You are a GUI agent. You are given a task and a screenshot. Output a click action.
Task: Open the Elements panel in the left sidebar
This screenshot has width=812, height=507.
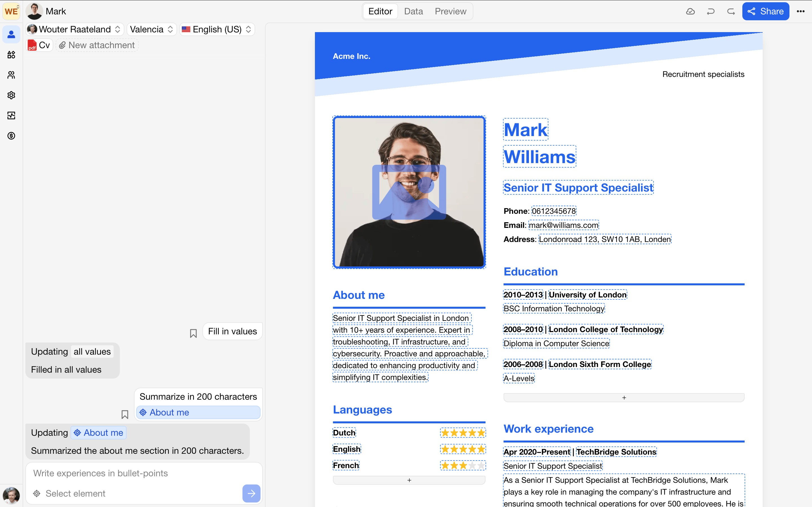click(11, 55)
